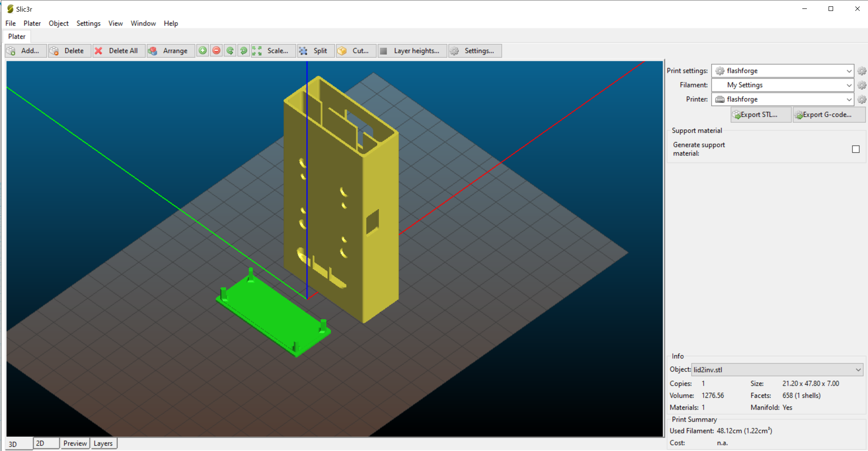Screen dimensions: 868x451
Task: Switch to the 2D view tab
Action: [47, 443]
